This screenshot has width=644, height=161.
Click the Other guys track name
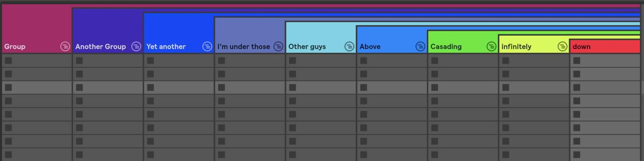click(x=307, y=47)
